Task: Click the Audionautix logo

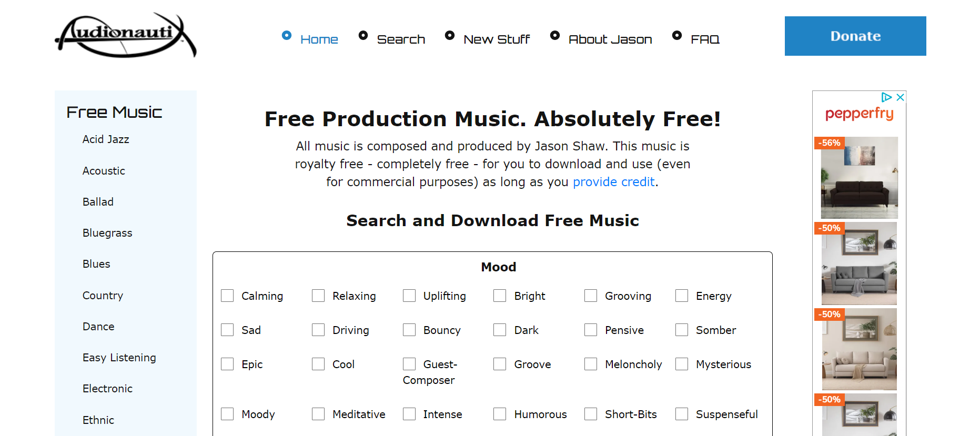Action: pos(126,35)
